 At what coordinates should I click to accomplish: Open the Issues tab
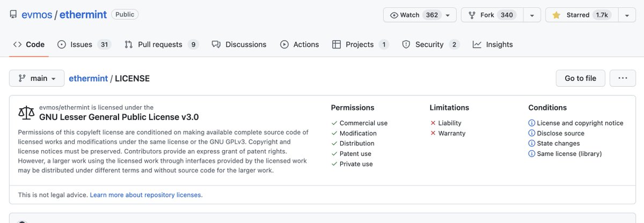pyautogui.click(x=84, y=44)
